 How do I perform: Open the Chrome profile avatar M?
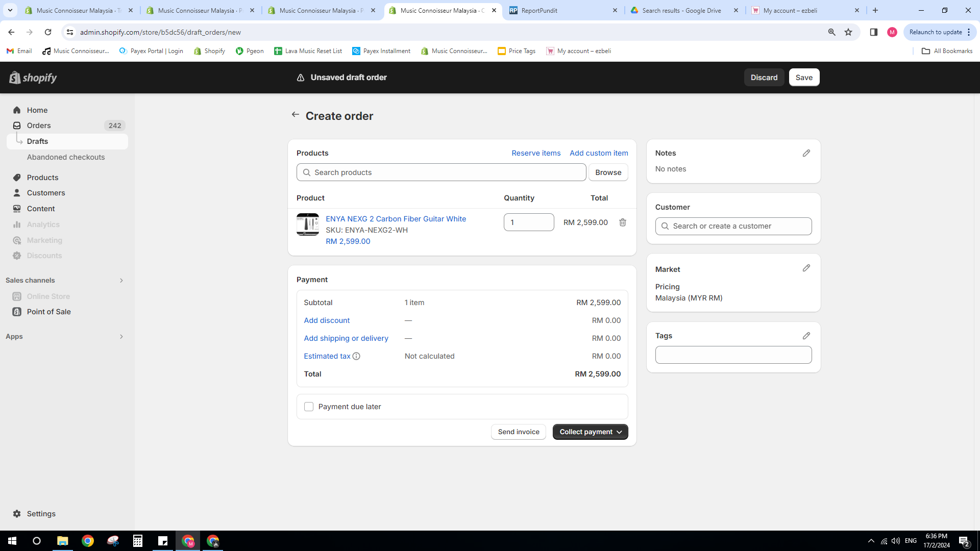(892, 32)
